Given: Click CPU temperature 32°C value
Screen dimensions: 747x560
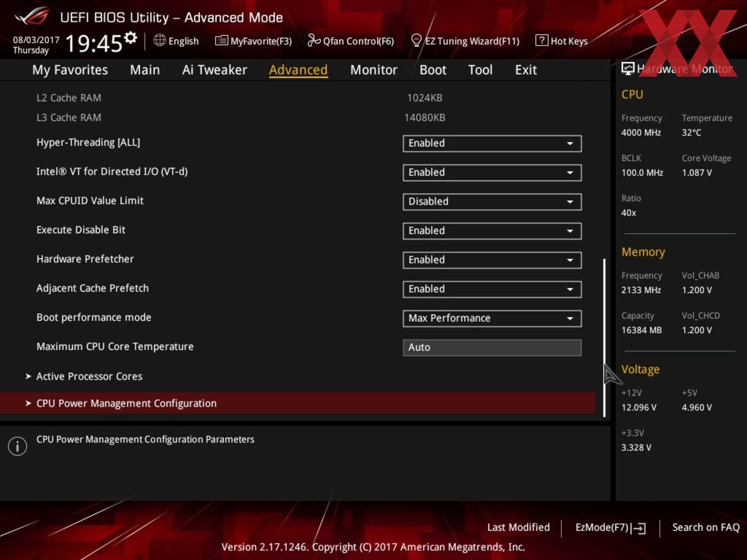Looking at the screenshot, I should [692, 132].
